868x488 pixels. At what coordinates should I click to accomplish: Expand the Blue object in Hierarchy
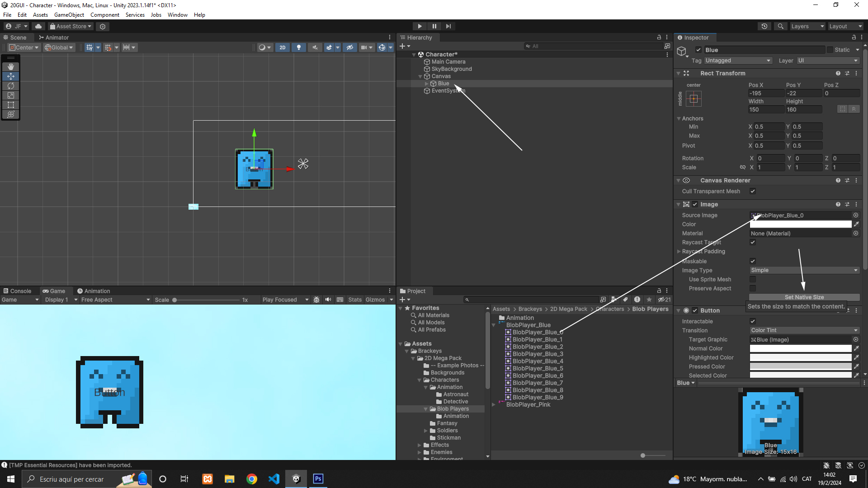tap(426, 84)
